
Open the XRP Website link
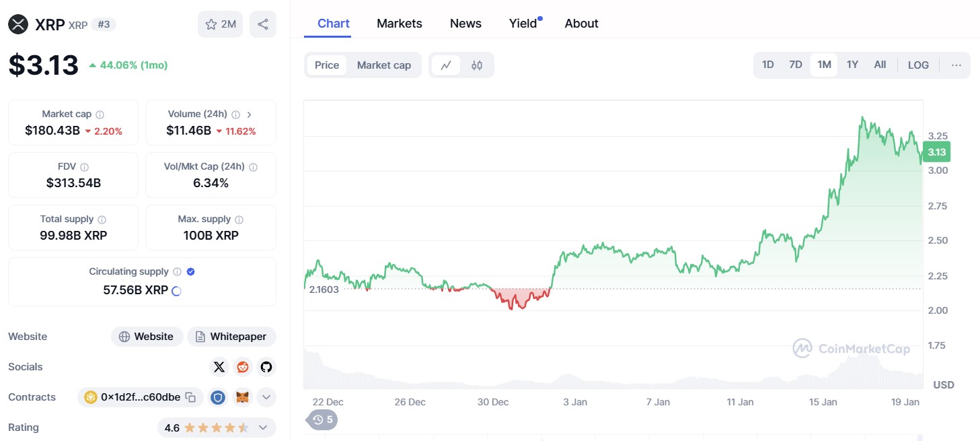pyautogui.click(x=147, y=337)
